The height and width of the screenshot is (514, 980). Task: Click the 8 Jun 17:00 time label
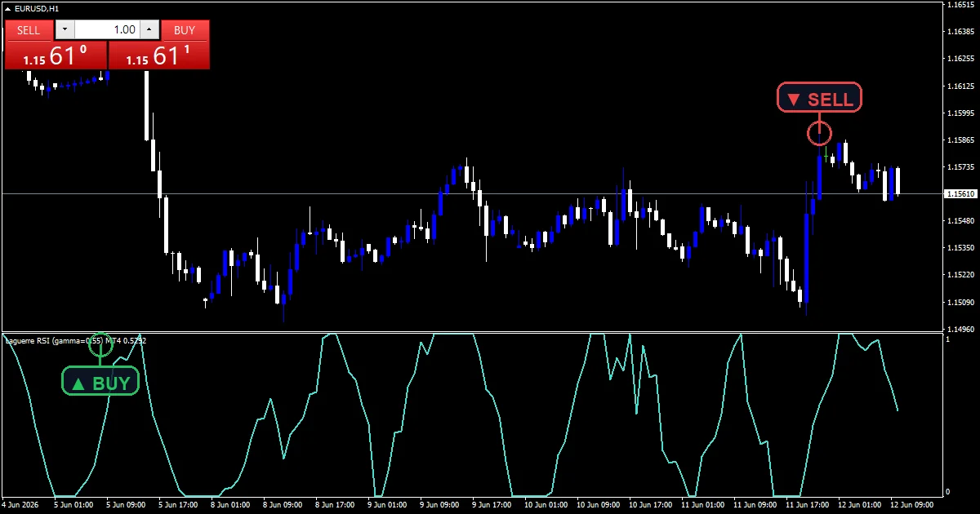[x=336, y=504]
